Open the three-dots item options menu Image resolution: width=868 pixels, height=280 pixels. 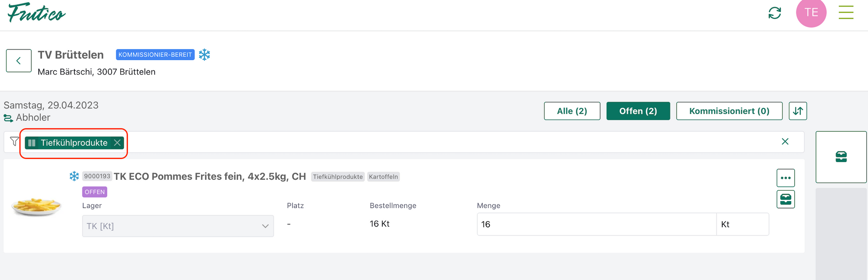point(786,178)
